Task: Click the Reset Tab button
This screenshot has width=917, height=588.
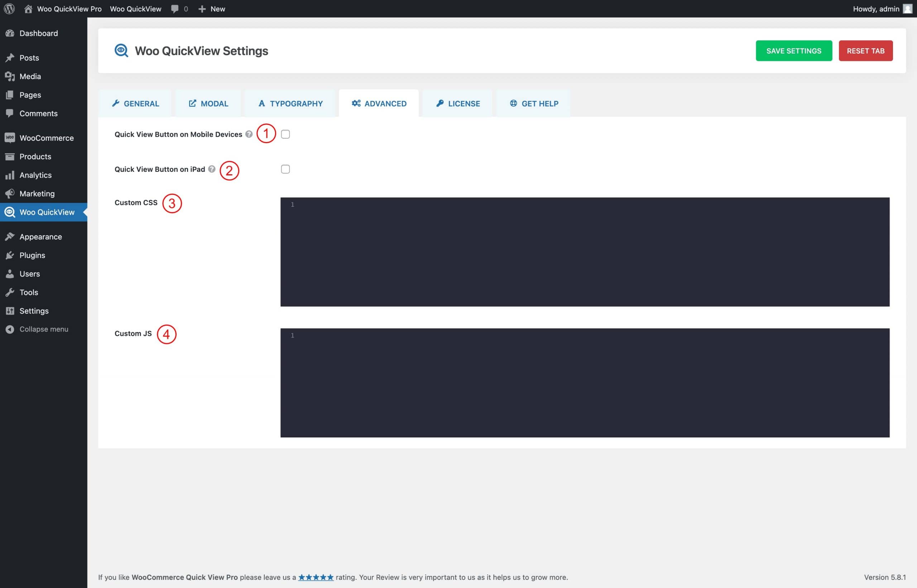Action: [x=865, y=51]
